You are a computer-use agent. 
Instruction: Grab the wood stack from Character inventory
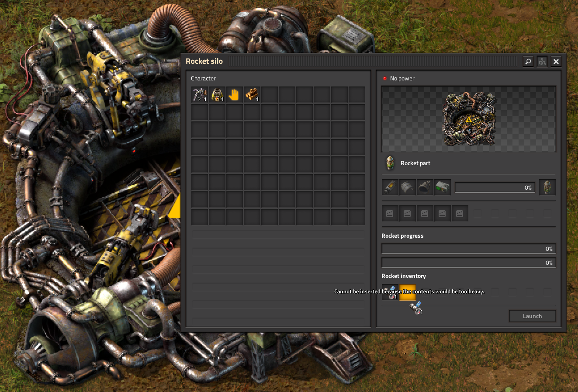(x=252, y=94)
